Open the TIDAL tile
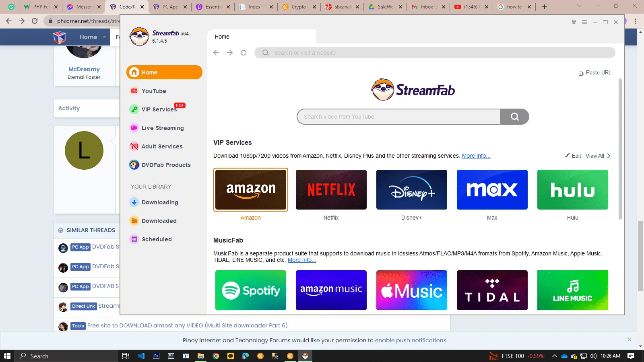The image size is (644, 362). (x=492, y=290)
